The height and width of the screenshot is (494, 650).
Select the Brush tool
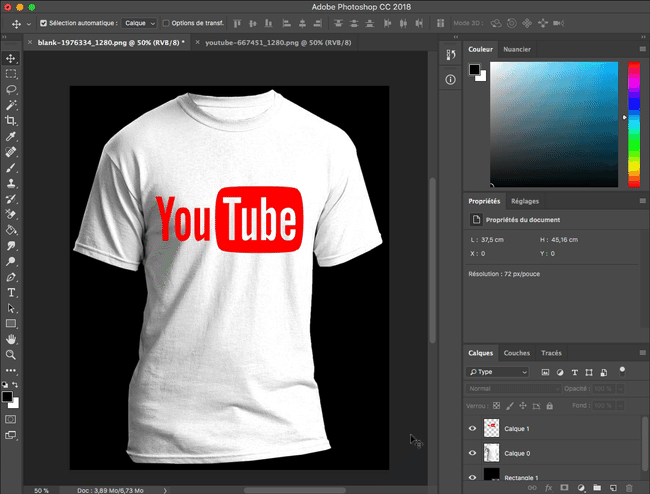[x=11, y=167]
